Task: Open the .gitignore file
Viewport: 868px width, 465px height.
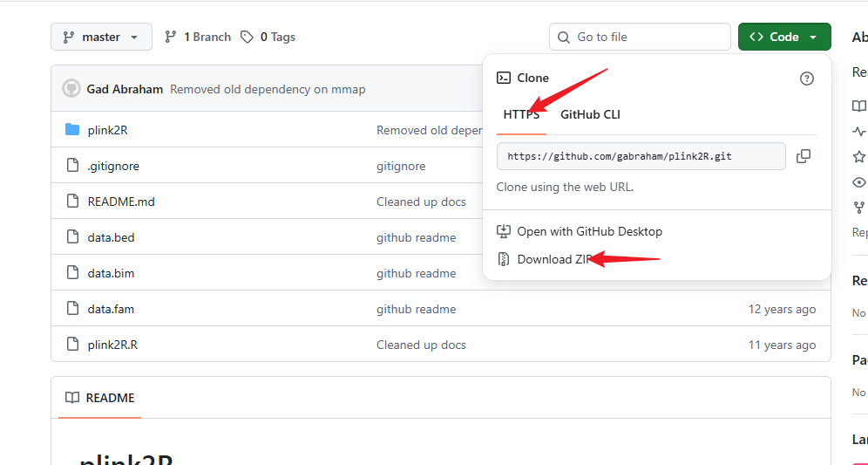Action: tap(113, 167)
